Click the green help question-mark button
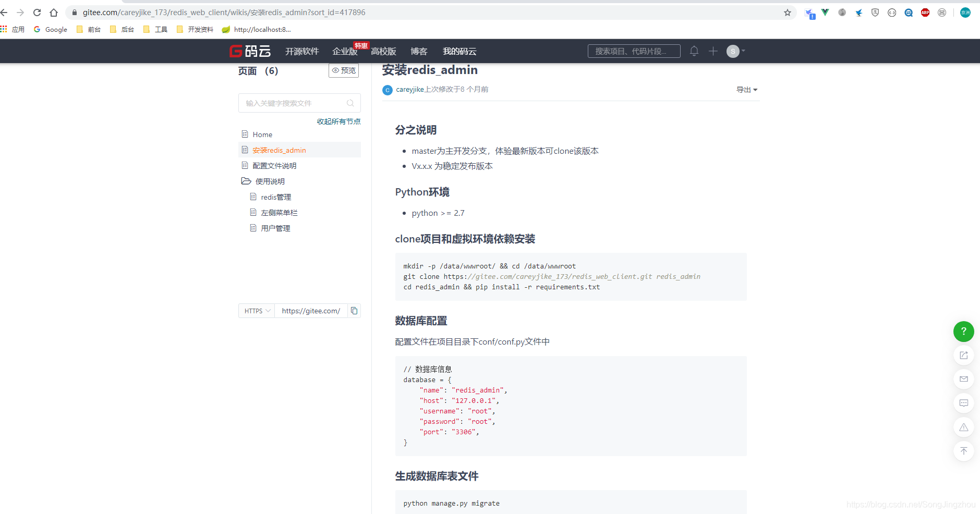Viewport: 980px width, 514px height. click(963, 332)
